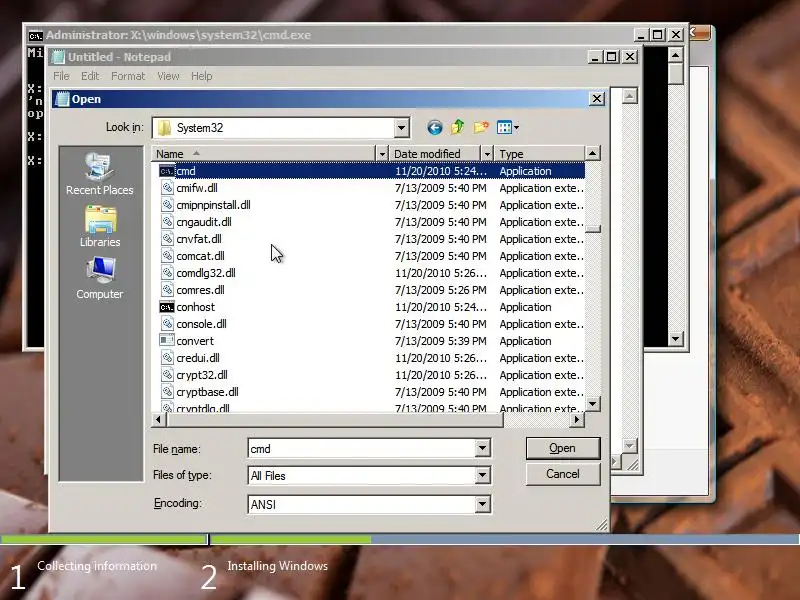Click cmd window scroll down arrow
The image size is (800, 600).
[676, 338]
